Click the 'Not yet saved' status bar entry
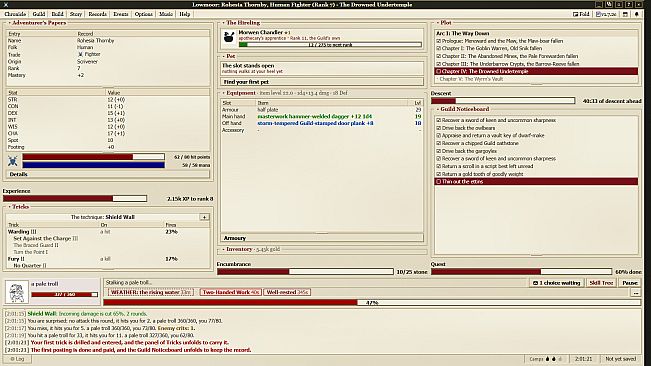This screenshot has width=651, height=366. 620,359
